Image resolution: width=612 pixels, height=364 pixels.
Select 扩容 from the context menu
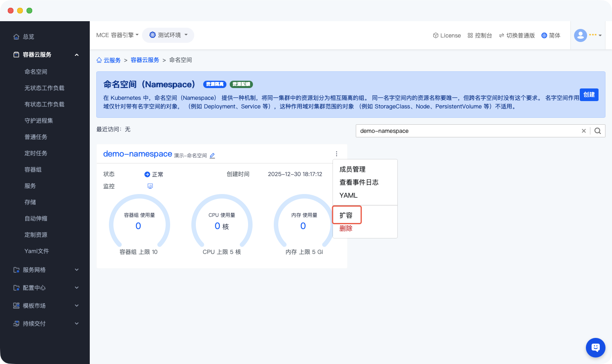coord(346,215)
